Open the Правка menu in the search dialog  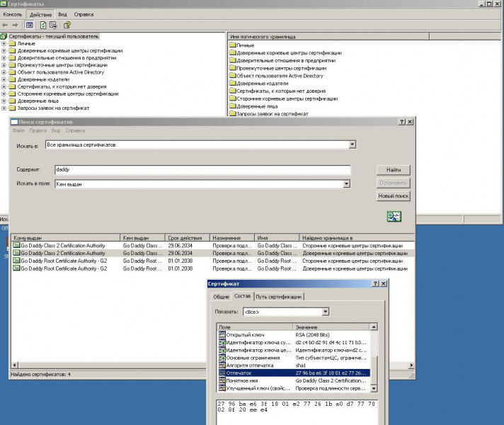(x=38, y=130)
